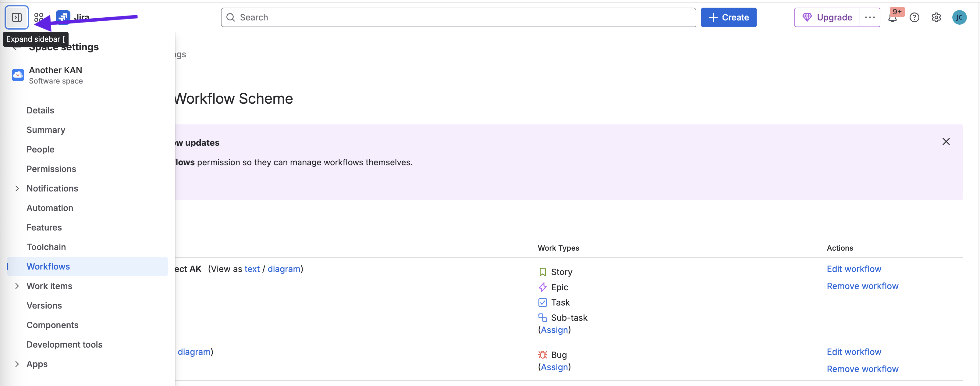980x386 pixels.
Task: Click the Create button
Action: [x=729, y=17]
